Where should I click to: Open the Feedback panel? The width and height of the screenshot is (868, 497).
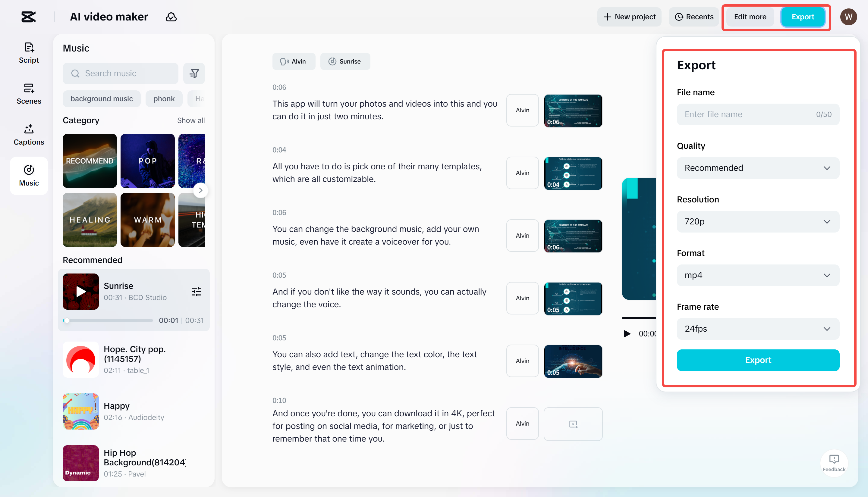pyautogui.click(x=834, y=463)
